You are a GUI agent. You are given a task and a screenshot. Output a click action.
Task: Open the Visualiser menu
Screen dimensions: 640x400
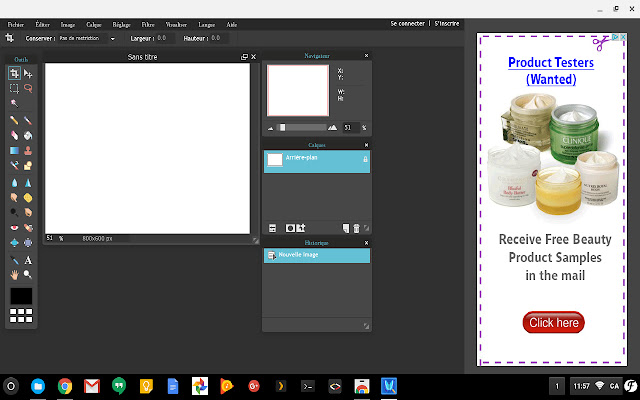(176, 24)
